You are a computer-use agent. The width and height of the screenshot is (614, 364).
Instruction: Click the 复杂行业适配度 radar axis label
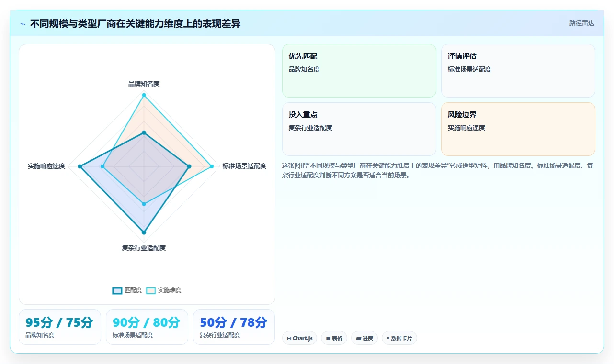pos(144,248)
